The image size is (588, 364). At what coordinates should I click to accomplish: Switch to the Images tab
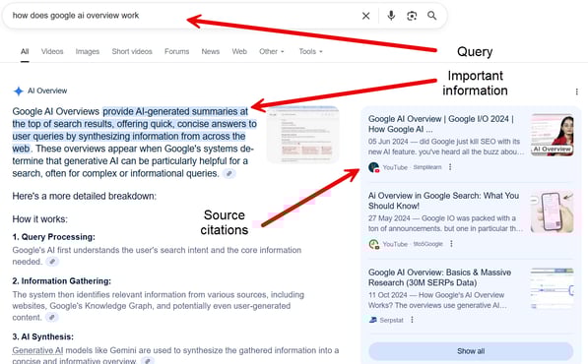click(88, 51)
